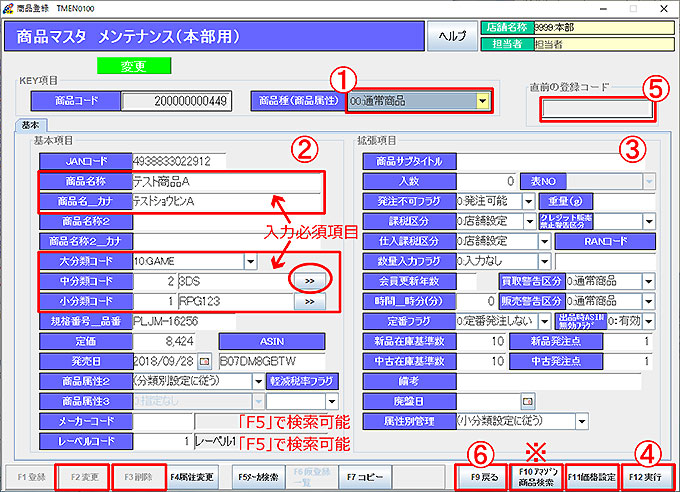
Task: Click the ヘルプ button
Action: pos(452,36)
